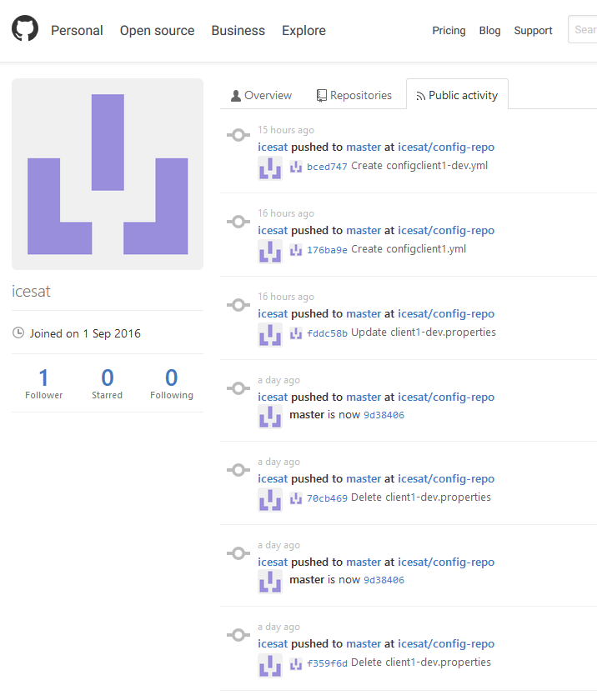Open the Personal navigation menu
This screenshot has width=597, height=700.
click(x=77, y=30)
